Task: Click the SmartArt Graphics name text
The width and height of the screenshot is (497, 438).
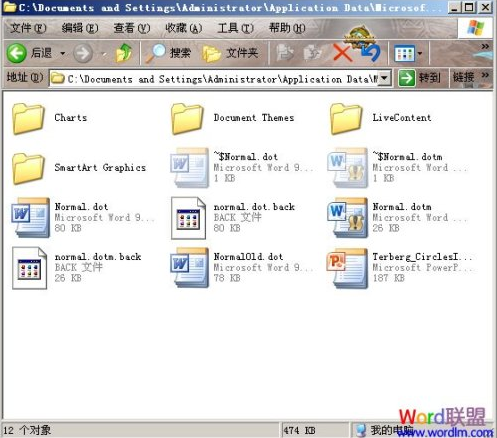Action: pos(100,167)
